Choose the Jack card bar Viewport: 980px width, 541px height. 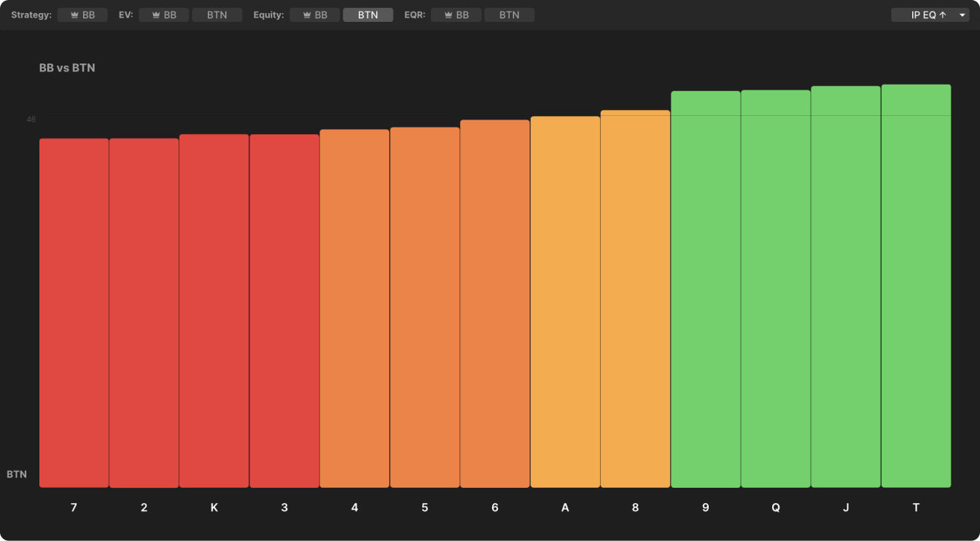click(x=846, y=287)
